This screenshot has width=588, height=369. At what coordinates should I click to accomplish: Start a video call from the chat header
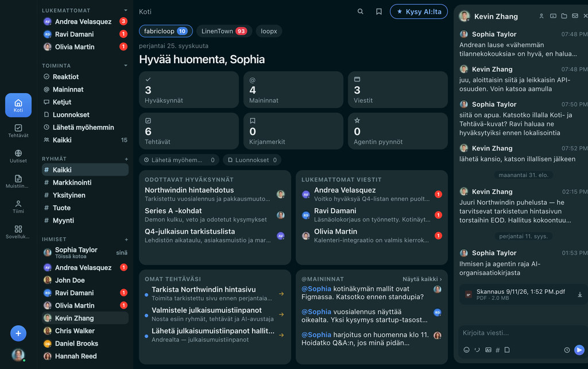[x=553, y=16]
